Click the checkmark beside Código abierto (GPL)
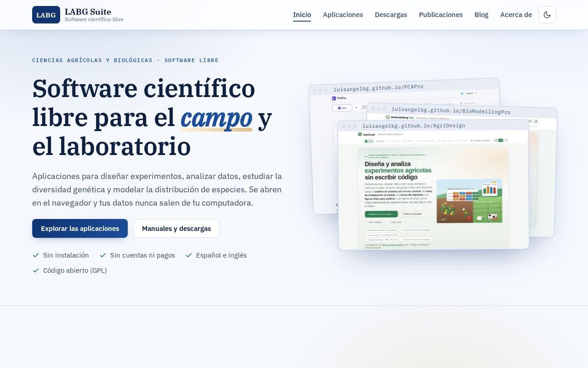Screen dimensions: 588x368 (x=36, y=270)
